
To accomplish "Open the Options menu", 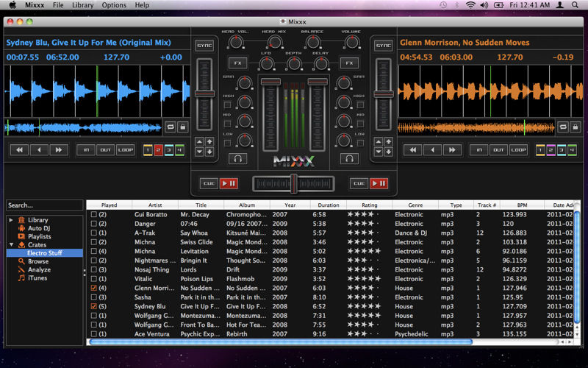I will [114, 5].
